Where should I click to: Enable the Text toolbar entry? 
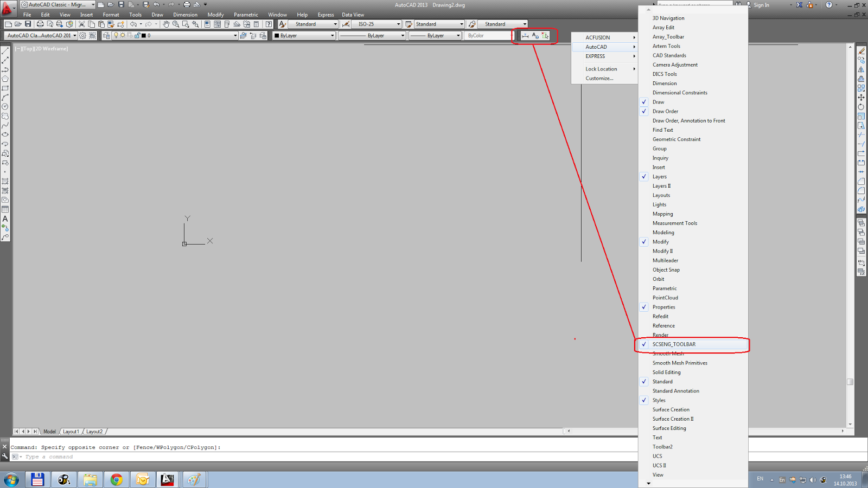coord(693,438)
